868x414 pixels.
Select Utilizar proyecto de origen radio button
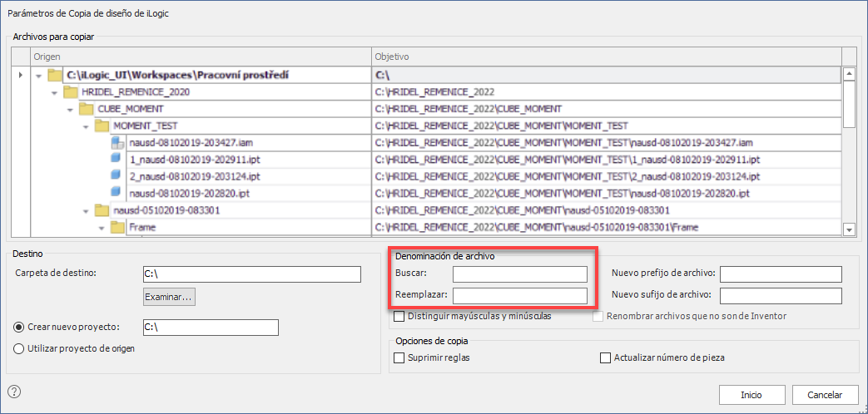(19, 348)
